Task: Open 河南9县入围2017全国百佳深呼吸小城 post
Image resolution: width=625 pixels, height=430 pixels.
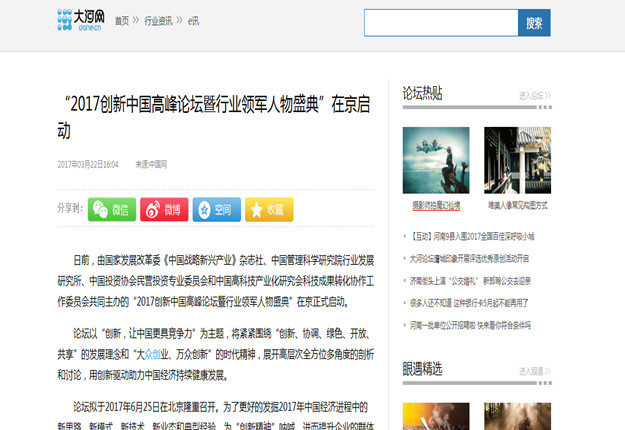Action: click(x=472, y=236)
